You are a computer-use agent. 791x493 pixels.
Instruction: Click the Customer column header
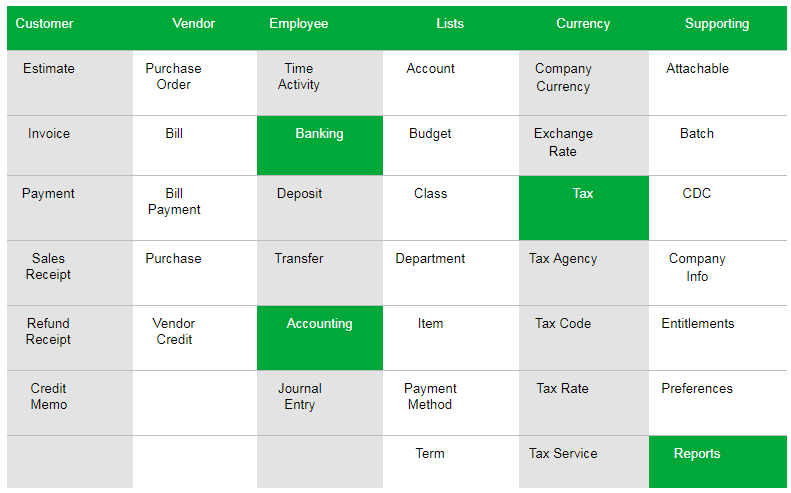click(x=44, y=24)
